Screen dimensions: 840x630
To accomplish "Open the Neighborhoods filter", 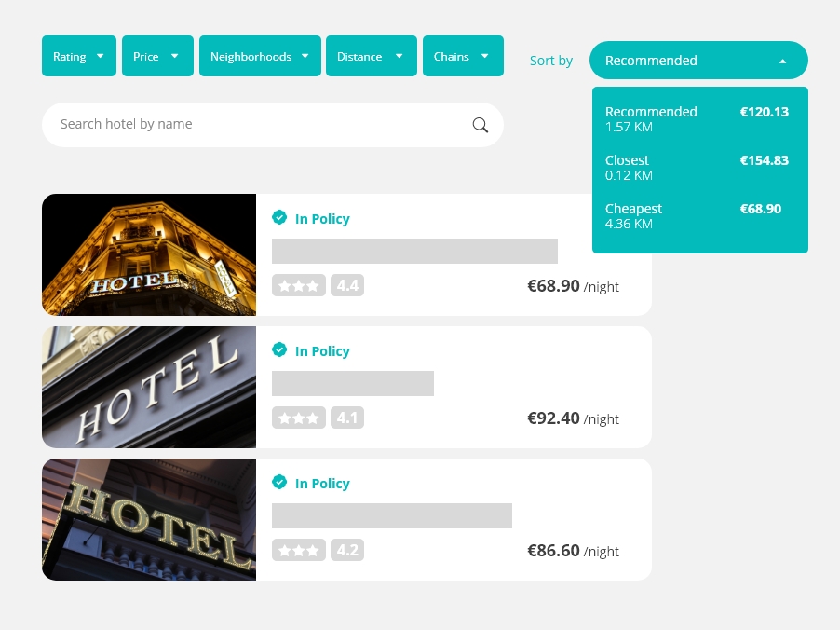I will point(260,55).
